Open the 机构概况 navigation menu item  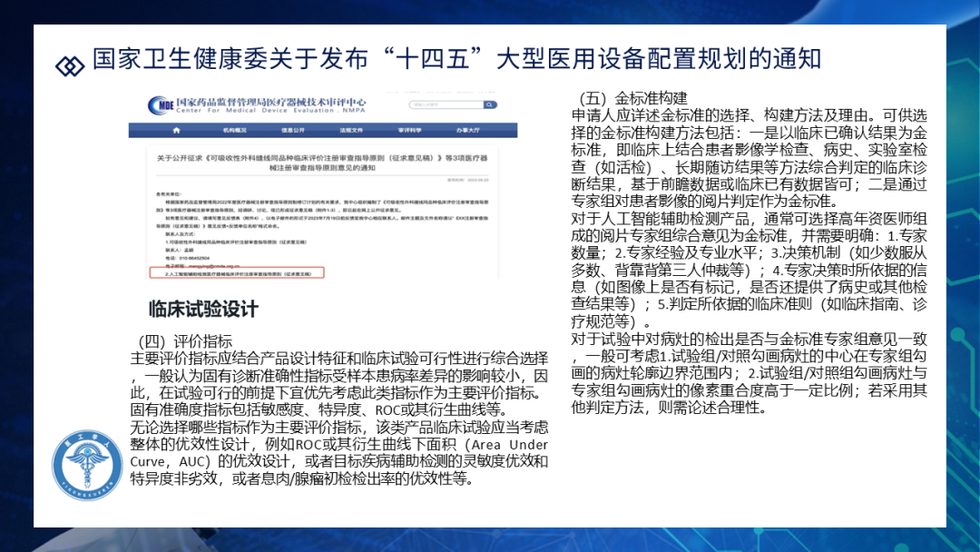[234, 131]
